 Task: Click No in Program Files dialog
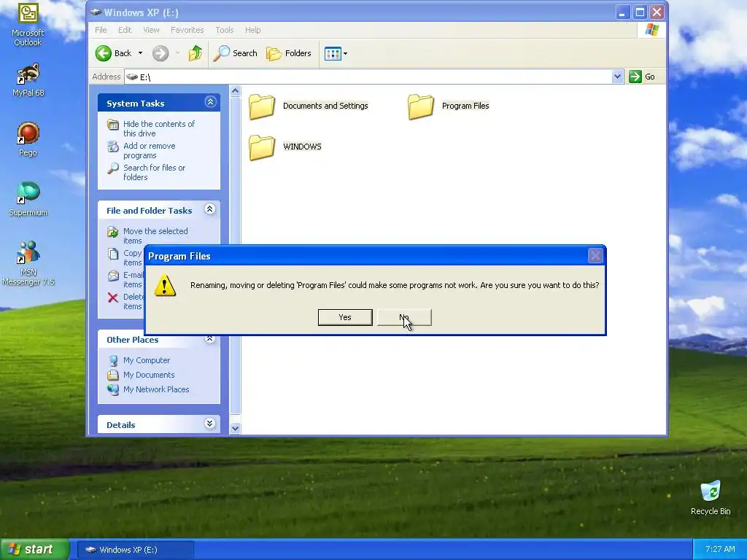click(404, 318)
